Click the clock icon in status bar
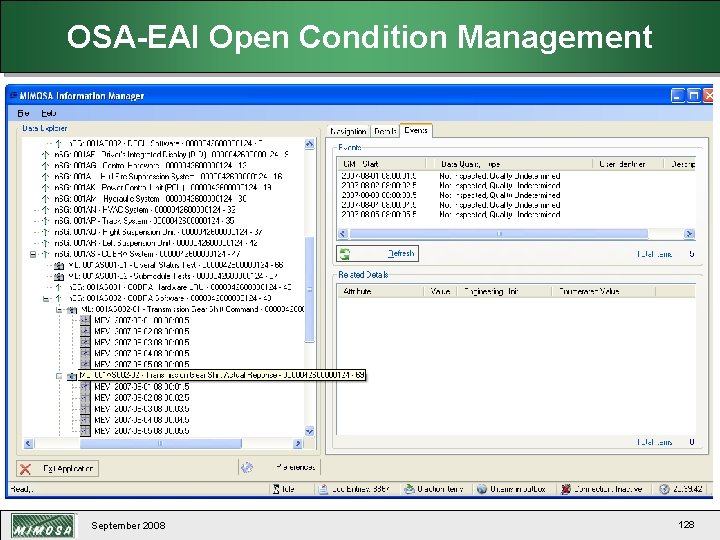720x540 pixels. click(x=664, y=489)
